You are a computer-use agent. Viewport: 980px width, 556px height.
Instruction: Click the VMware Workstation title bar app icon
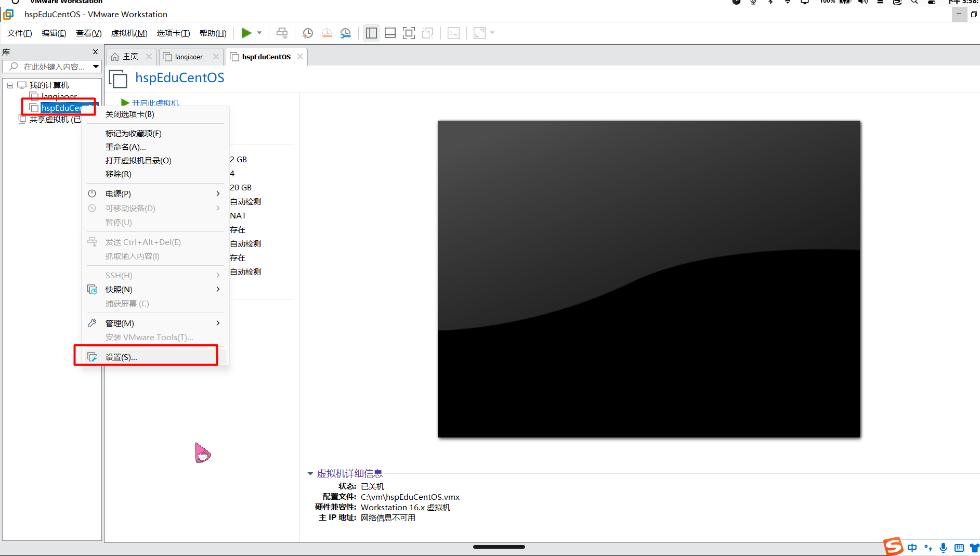pos(9,14)
